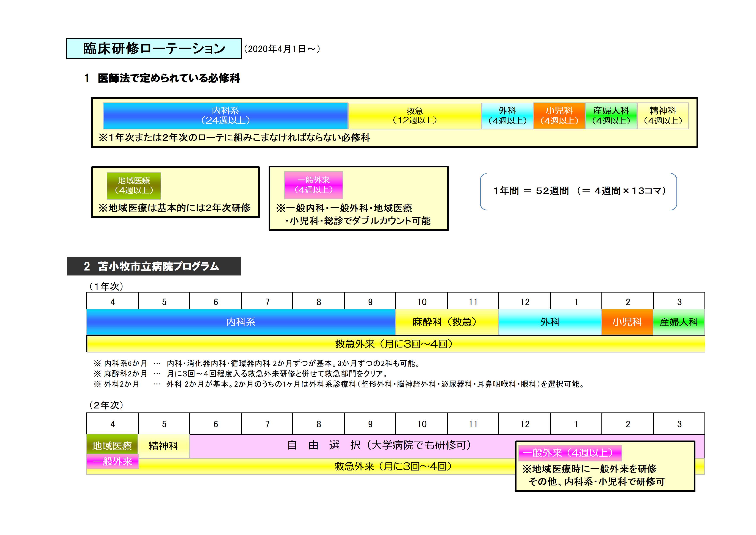
Task: Click the 内科系 bar in the 1年次 schedule
Action: 241,322
